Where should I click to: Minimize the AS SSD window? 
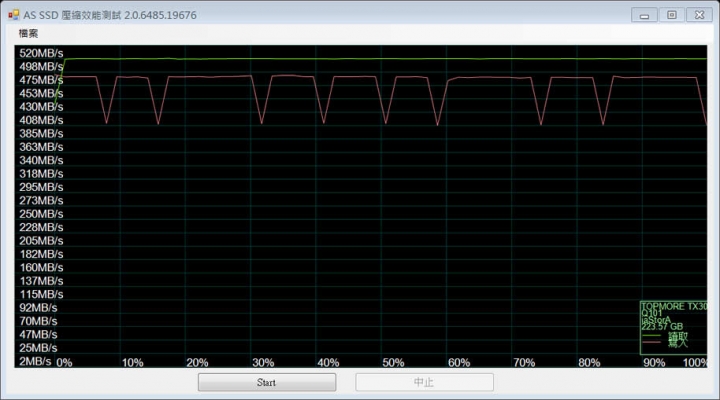point(644,15)
